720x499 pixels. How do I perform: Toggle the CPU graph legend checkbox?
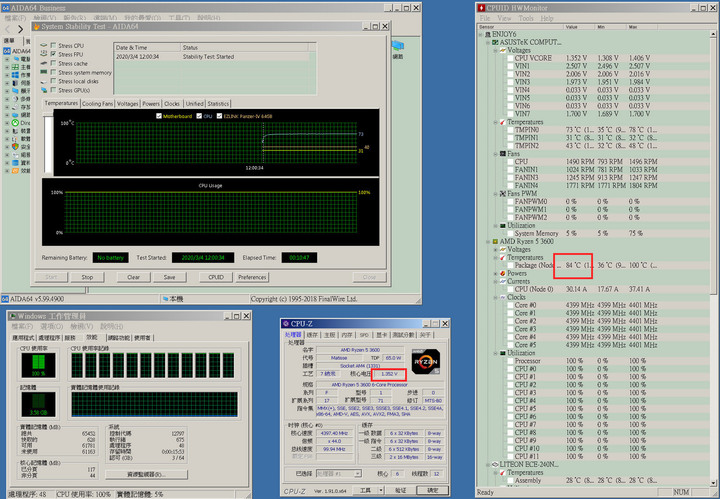click(x=199, y=116)
